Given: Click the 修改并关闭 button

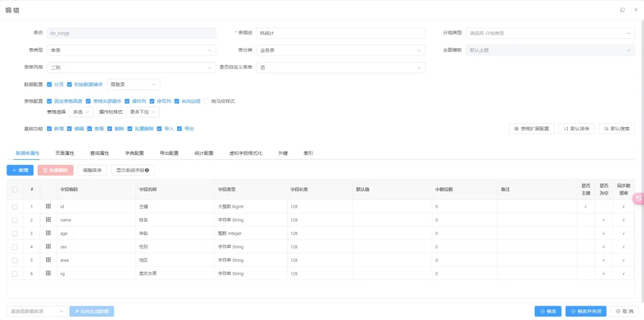Looking at the screenshot, I should (x=586, y=312).
